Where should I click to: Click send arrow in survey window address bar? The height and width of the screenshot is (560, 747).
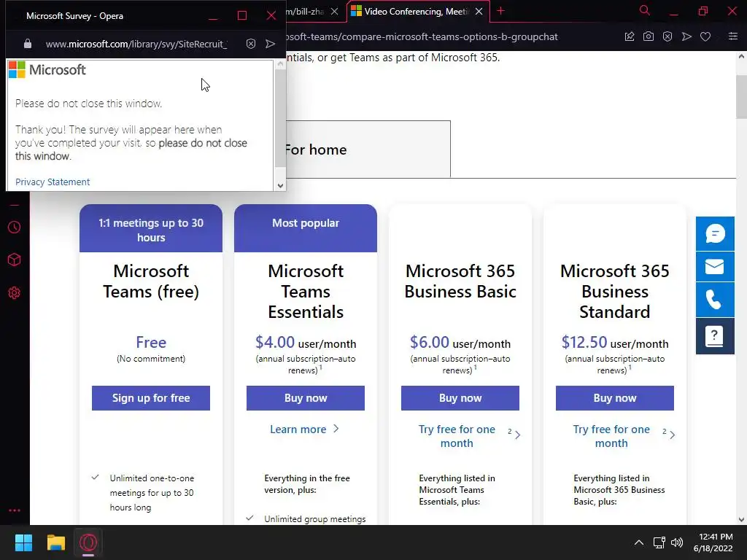coord(270,44)
